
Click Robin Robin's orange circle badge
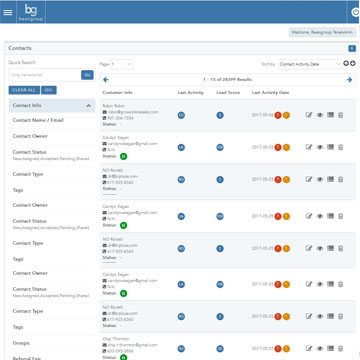click(x=286, y=115)
